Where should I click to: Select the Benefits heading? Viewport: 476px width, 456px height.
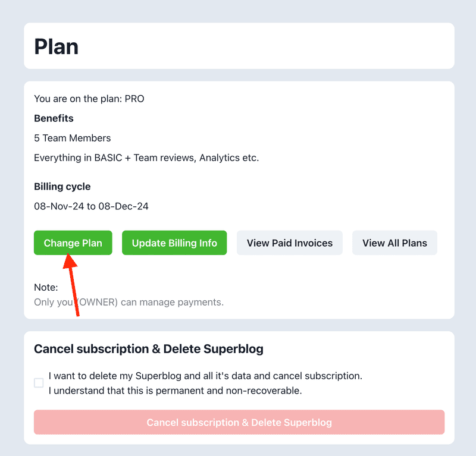coord(54,118)
